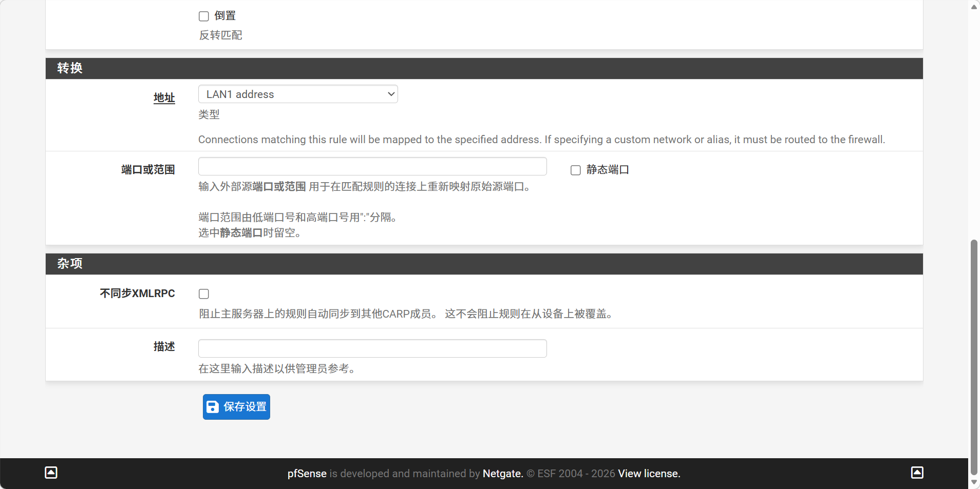Tick the 静态端口 static port checkbox

click(576, 170)
